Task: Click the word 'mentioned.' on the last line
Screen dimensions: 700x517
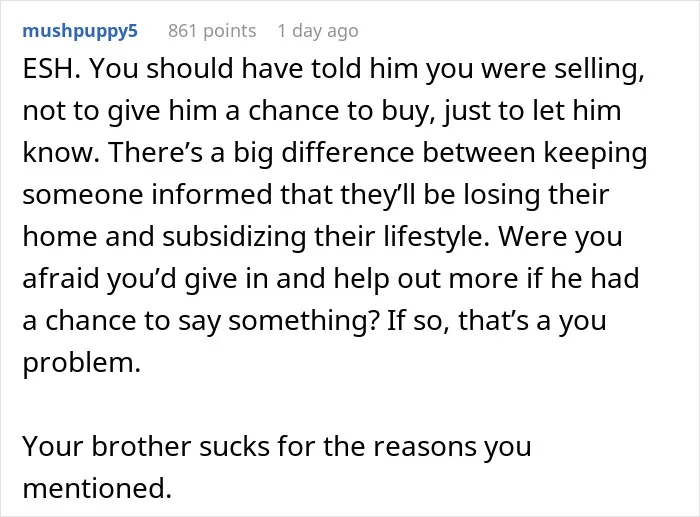Action: [x=97, y=488]
